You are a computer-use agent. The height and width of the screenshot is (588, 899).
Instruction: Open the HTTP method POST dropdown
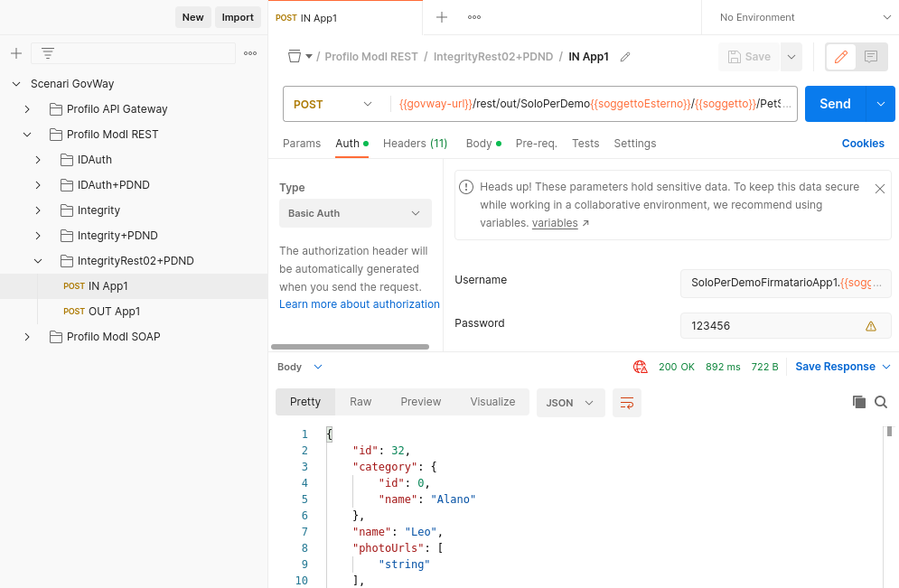[333, 104]
